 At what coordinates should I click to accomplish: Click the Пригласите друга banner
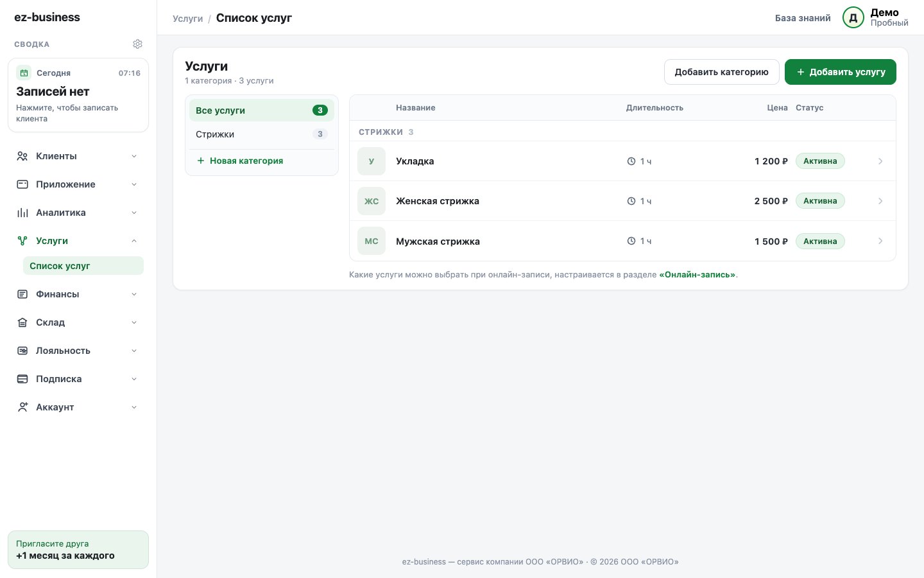coord(78,550)
